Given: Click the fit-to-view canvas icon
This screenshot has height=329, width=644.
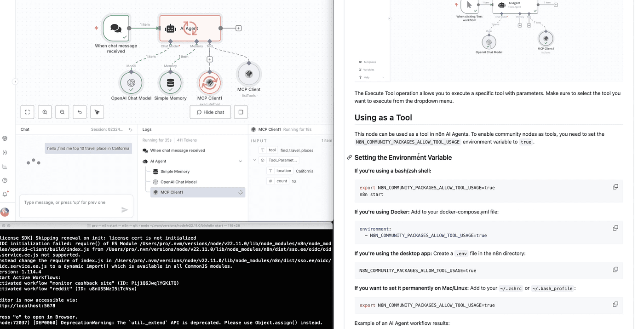Looking at the screenshot, I should (28, 112).
